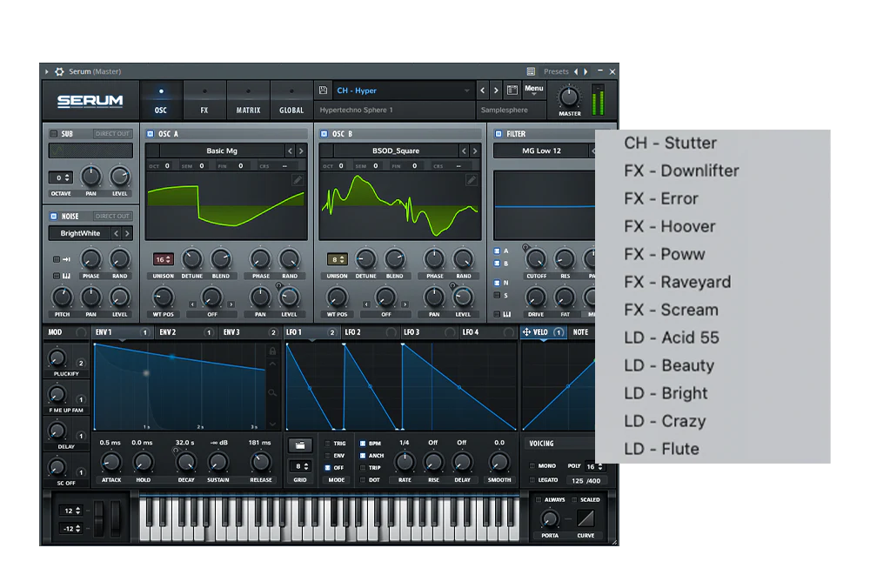Click the pencil edit icon in OSC B

pyautogui.click(x=472, y=180)
